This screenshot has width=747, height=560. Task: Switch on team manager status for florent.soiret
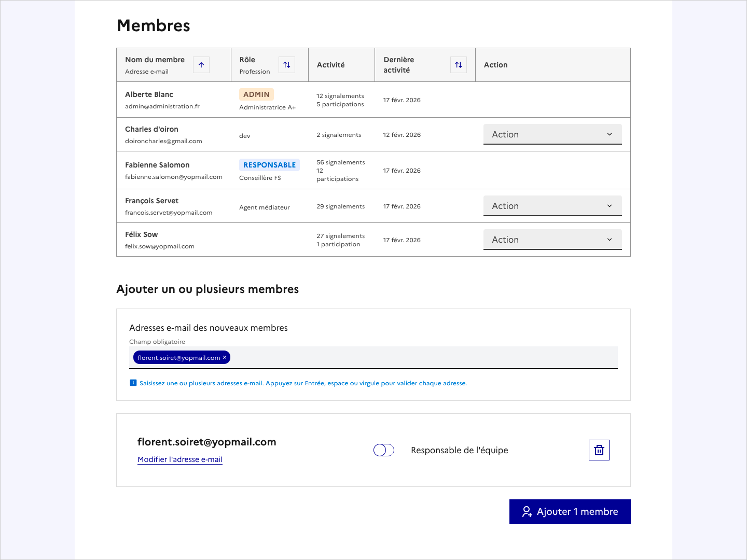coord(383,450)
